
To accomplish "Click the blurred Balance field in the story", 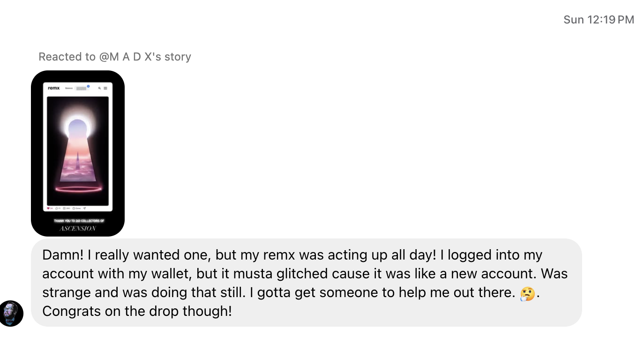I will click(x=81, y=88).
